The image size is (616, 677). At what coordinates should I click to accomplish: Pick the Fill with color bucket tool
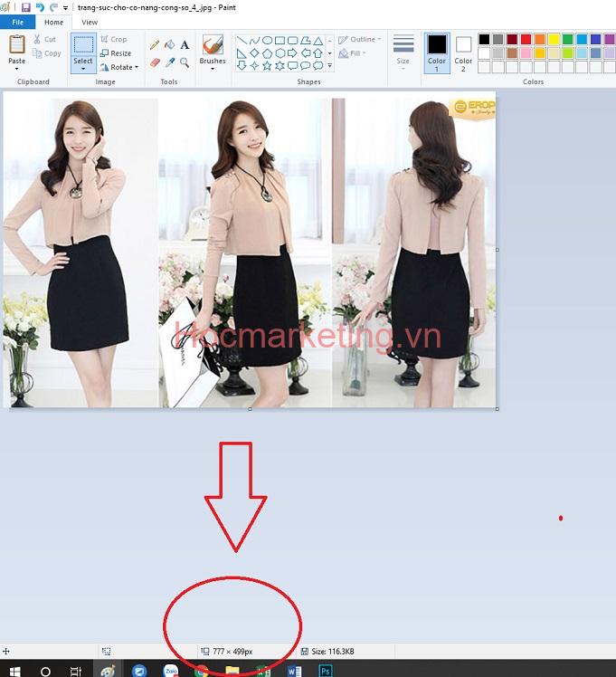(169, 44)
